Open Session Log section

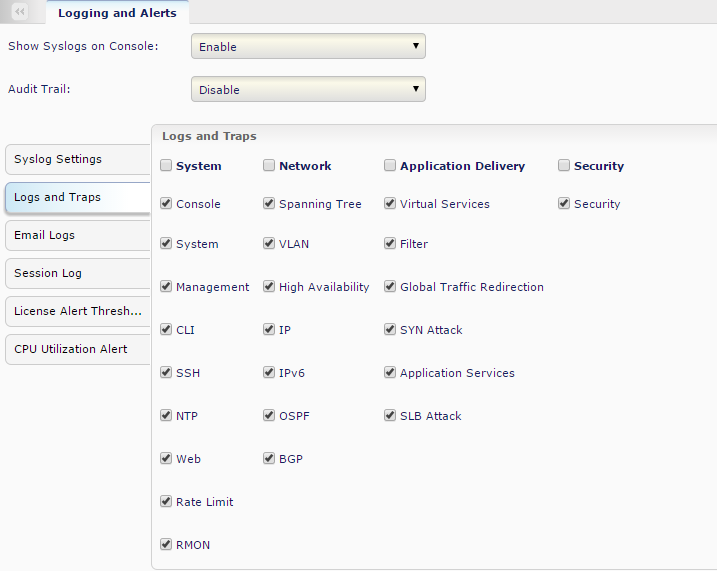[78, 273]
